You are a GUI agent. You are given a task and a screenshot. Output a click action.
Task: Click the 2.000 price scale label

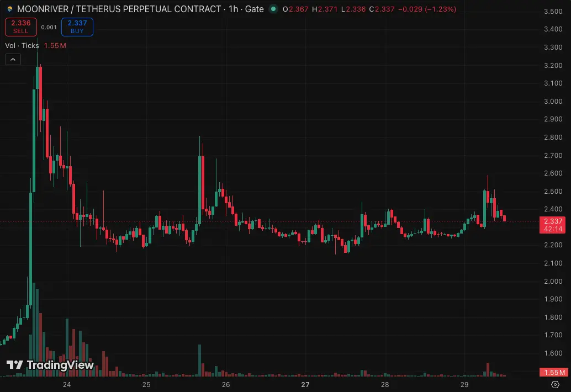point(553,281)
